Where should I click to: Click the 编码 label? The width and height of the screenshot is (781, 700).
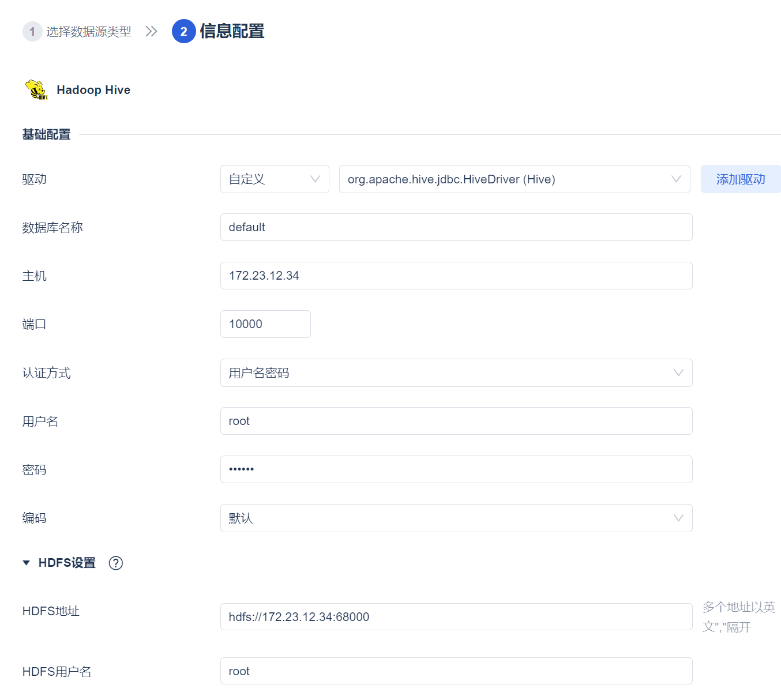(x=35, y=518)
